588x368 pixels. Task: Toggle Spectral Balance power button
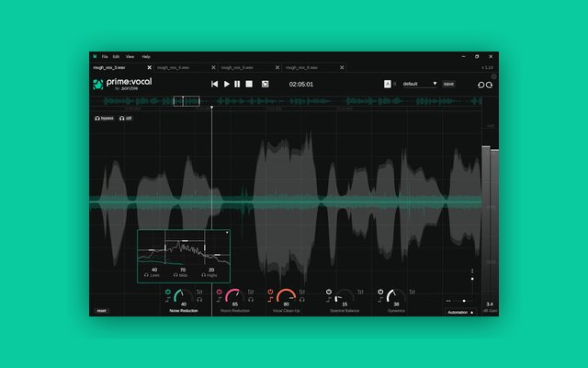(329, 292)
